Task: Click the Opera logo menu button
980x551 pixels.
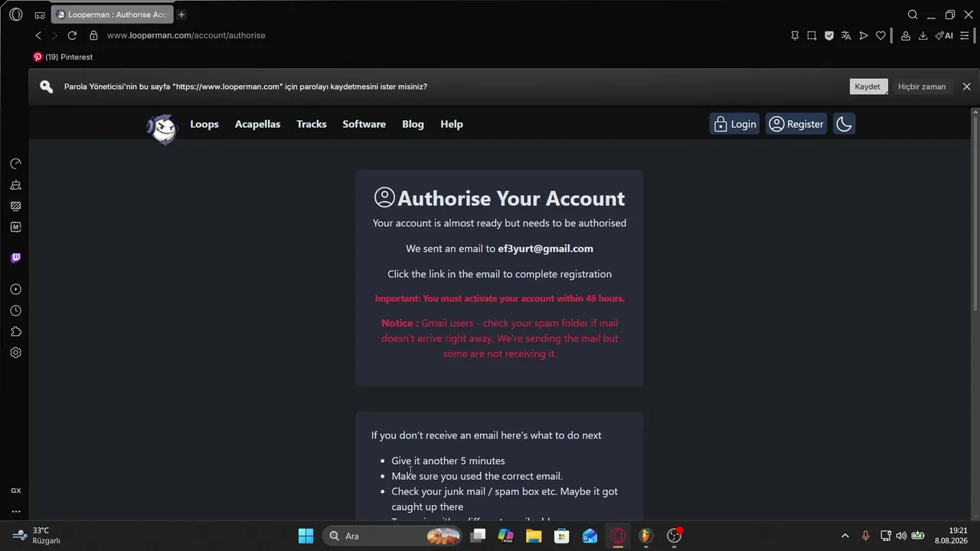Action: click(x=15, y=15)
